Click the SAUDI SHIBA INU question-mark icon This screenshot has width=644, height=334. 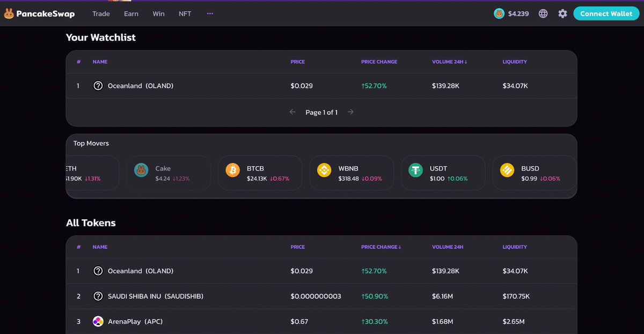(98, 296)
